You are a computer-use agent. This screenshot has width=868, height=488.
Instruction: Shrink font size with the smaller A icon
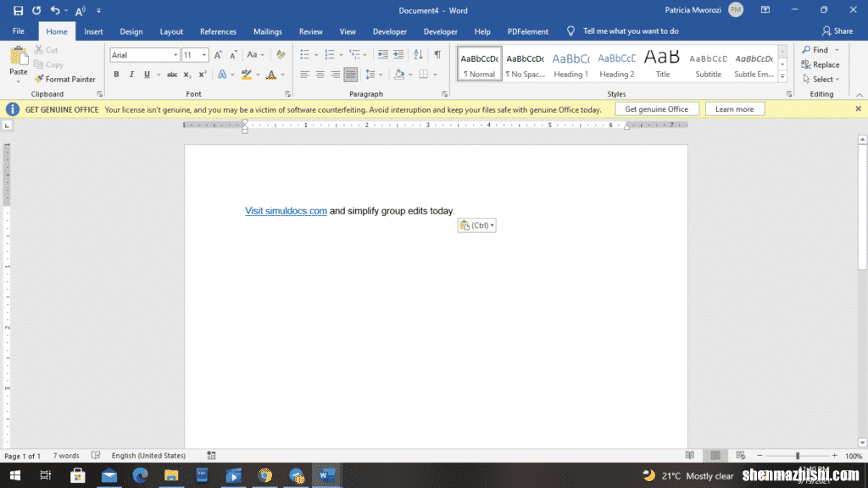tap(233, 55)
